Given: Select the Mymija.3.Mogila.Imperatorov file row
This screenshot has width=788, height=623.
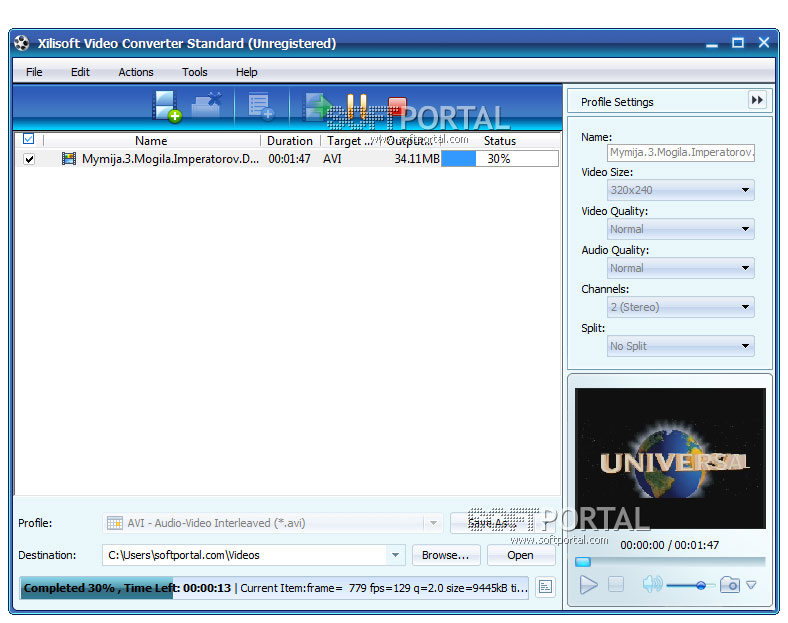Looking at the screenshot, I should (x=287, y=159).
